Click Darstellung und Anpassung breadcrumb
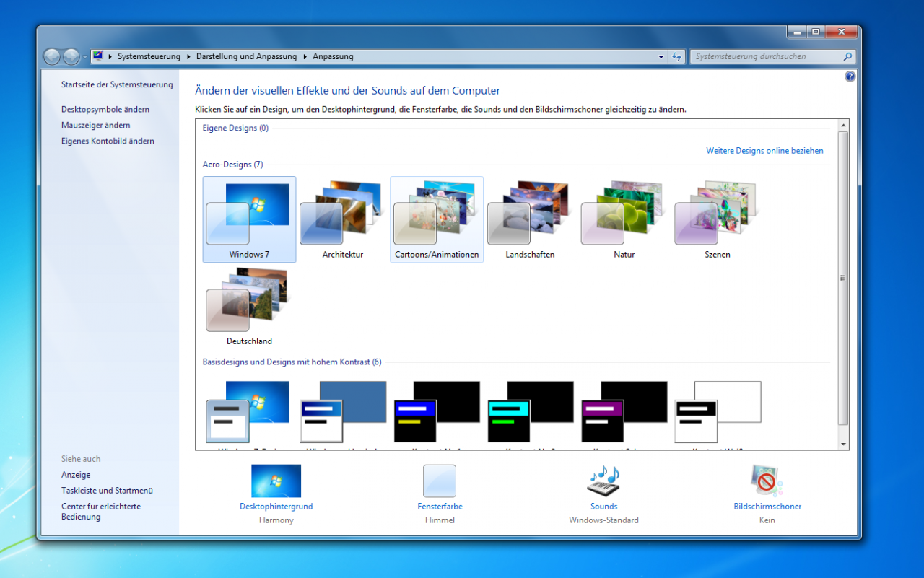 [x=248, y=56]
